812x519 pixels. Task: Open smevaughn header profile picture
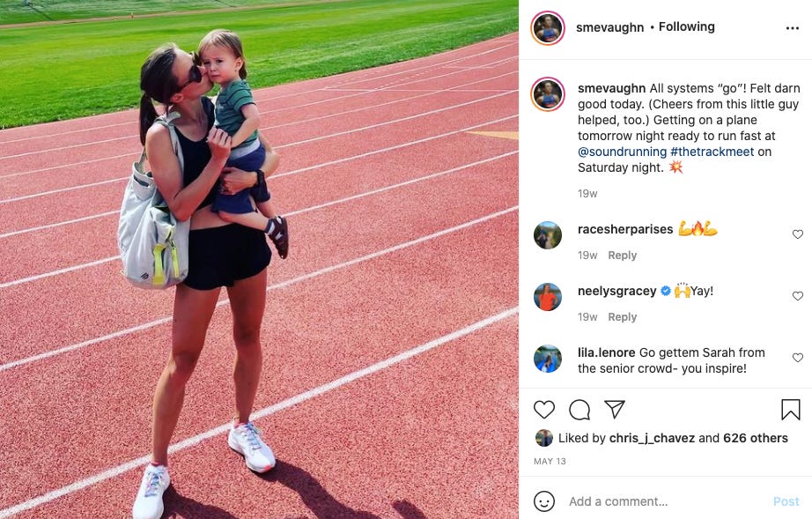coord(548,27)
